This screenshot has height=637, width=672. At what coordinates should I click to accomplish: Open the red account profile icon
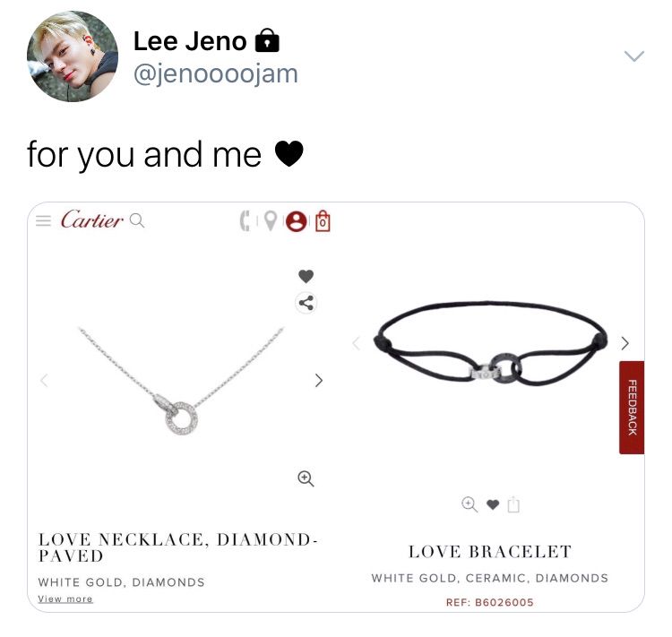coord(297,221)
